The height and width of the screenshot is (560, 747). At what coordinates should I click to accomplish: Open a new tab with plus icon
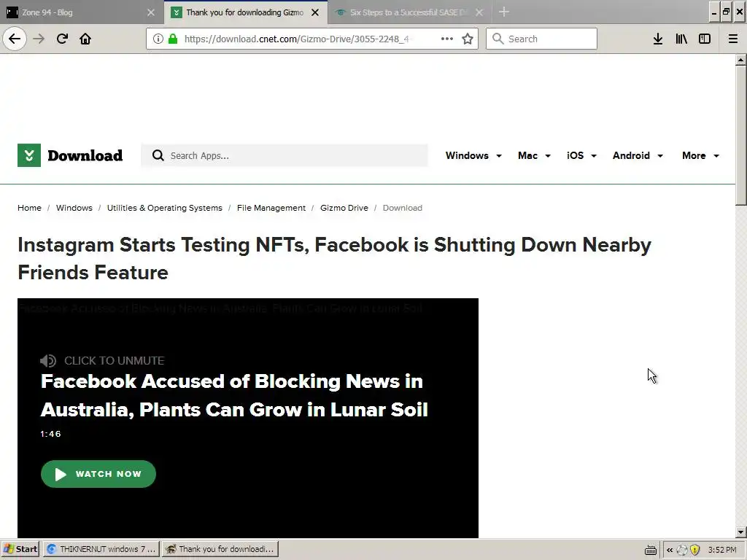[x=504, y=12]
